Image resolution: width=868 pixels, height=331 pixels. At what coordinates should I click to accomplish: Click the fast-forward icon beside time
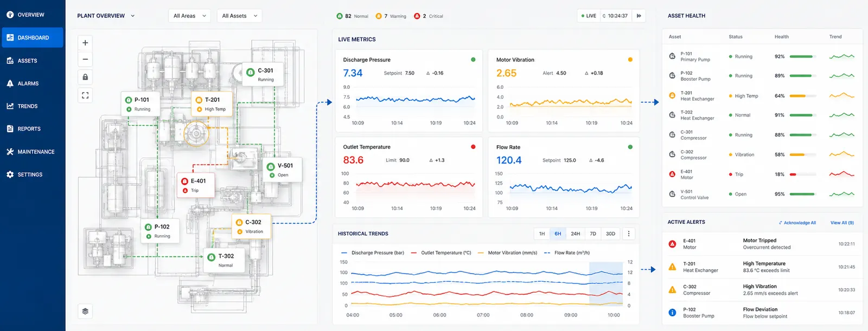point(639,16)
